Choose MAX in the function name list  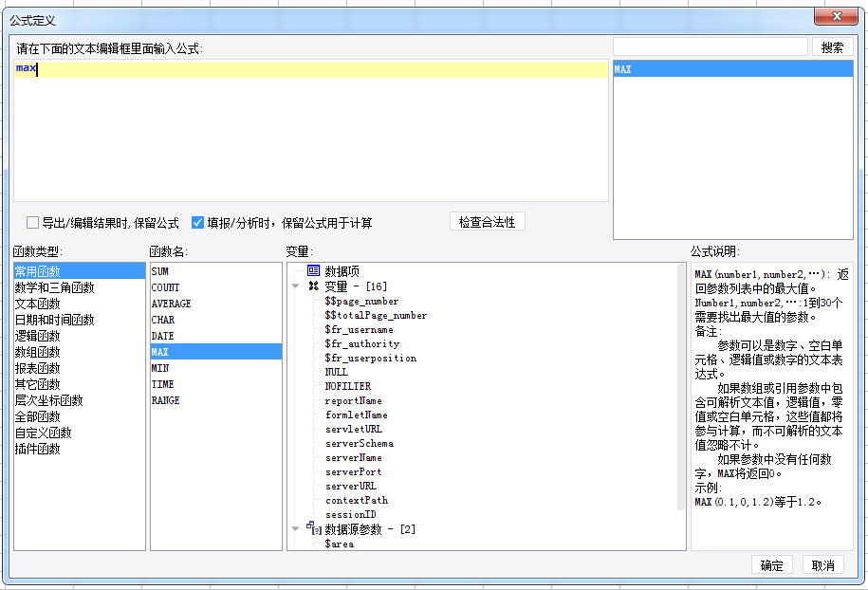pyautogui.click(x=216, y=352)
